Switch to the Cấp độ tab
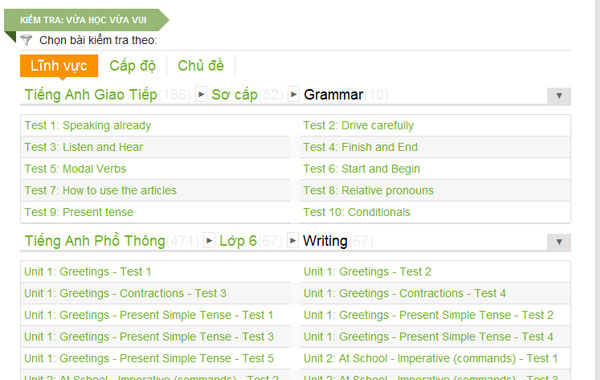Screen dimensions: 600x380 pos(132,66)
